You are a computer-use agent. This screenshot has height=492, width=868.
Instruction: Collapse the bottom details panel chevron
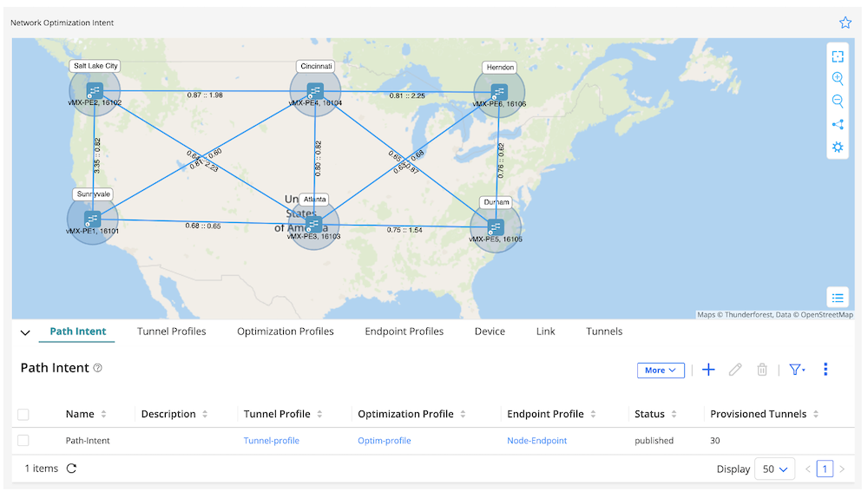[x=25, y=332]
